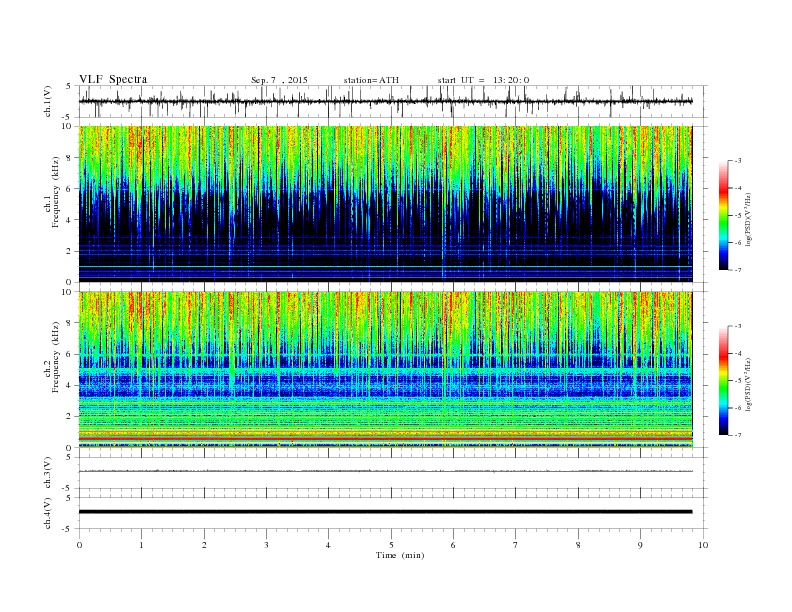This screenshot has width=792, height=612.
Task: Click the "4" kHz tick of ch.1 spectrogram
Action: [70, 220]
